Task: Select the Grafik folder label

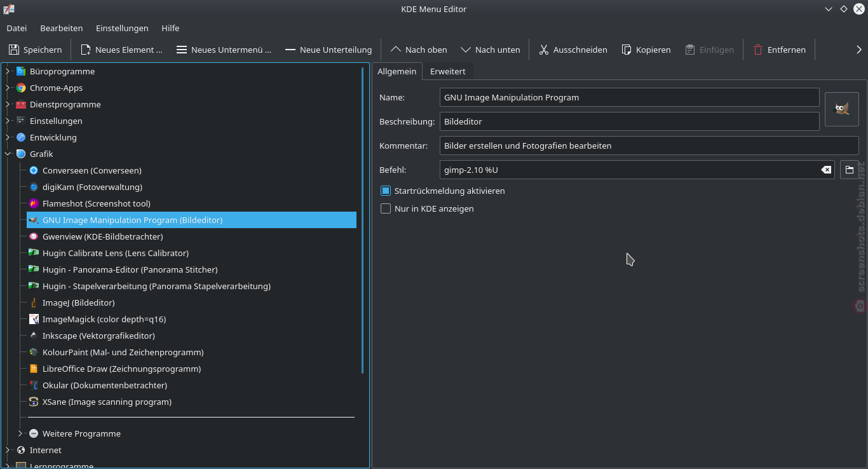Action: coord(41,154)
